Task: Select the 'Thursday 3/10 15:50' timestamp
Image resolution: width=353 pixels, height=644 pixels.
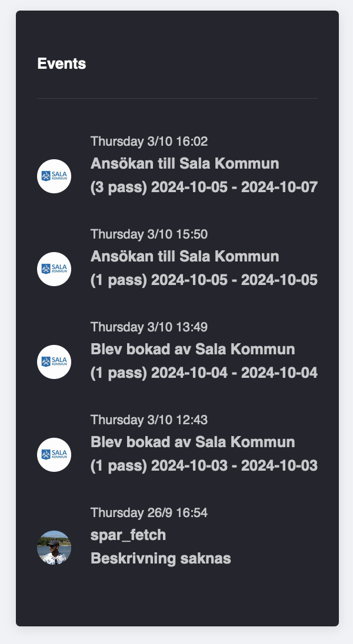Action: [x=149, y=234]
